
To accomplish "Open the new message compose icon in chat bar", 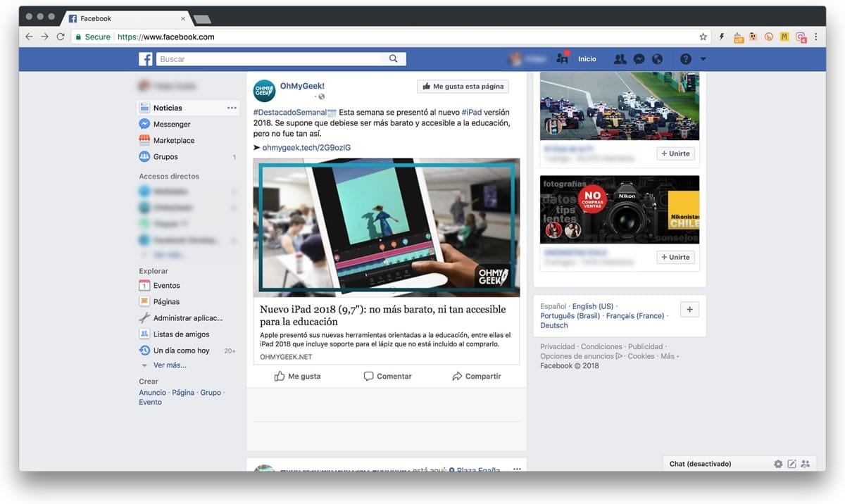I will coord(791,463).
